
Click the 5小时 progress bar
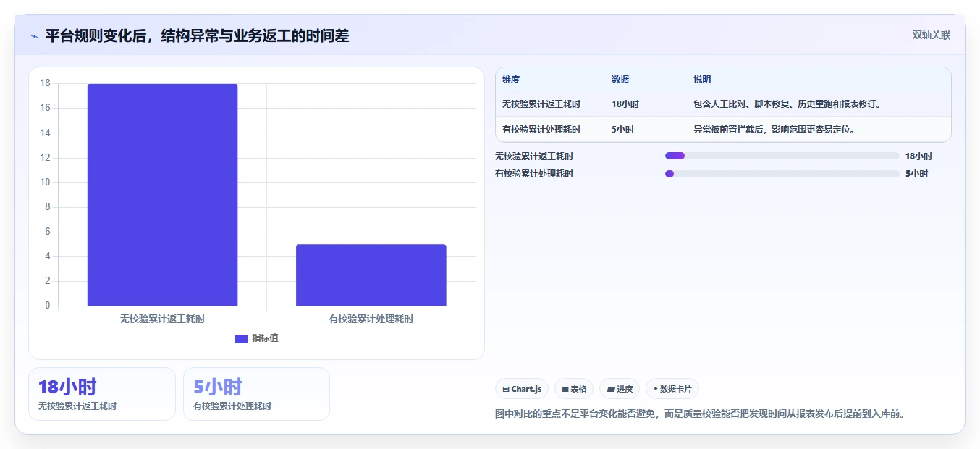point(782,174)
